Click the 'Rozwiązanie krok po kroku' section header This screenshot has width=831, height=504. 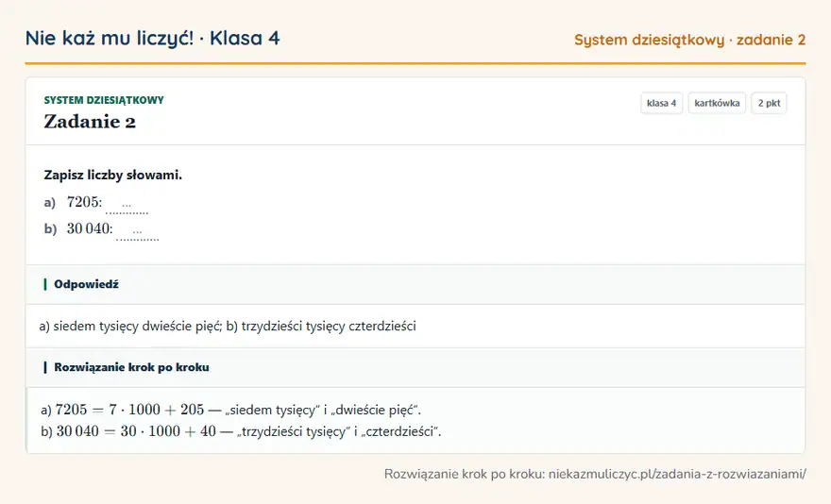click(415, 367)
